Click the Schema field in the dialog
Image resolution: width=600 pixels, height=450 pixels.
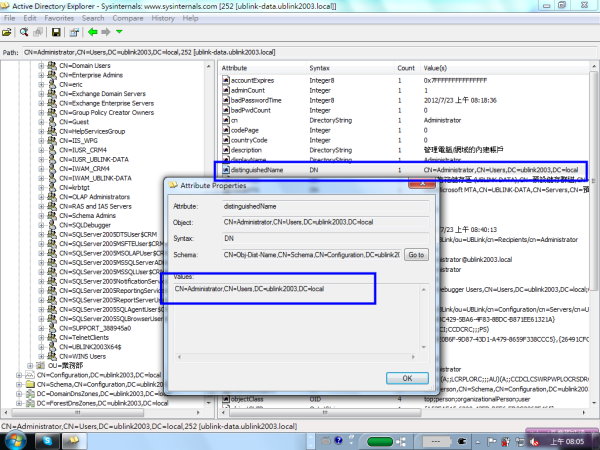(312, 255)
